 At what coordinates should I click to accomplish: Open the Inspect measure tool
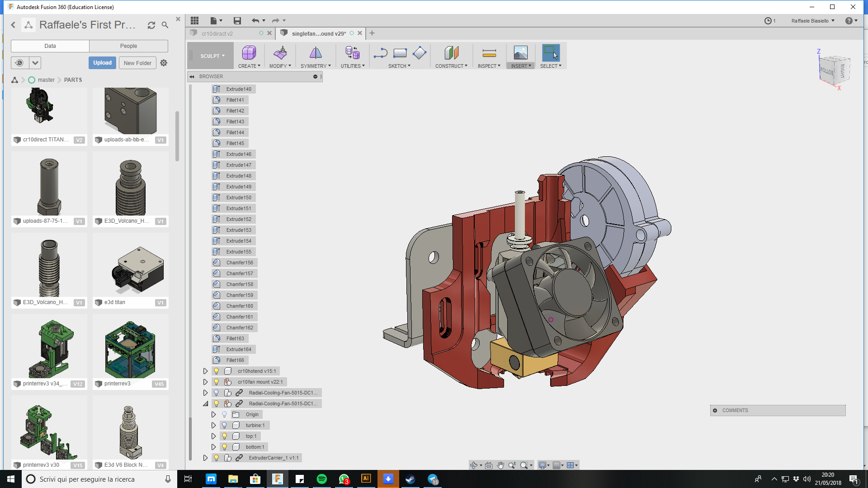489,53
